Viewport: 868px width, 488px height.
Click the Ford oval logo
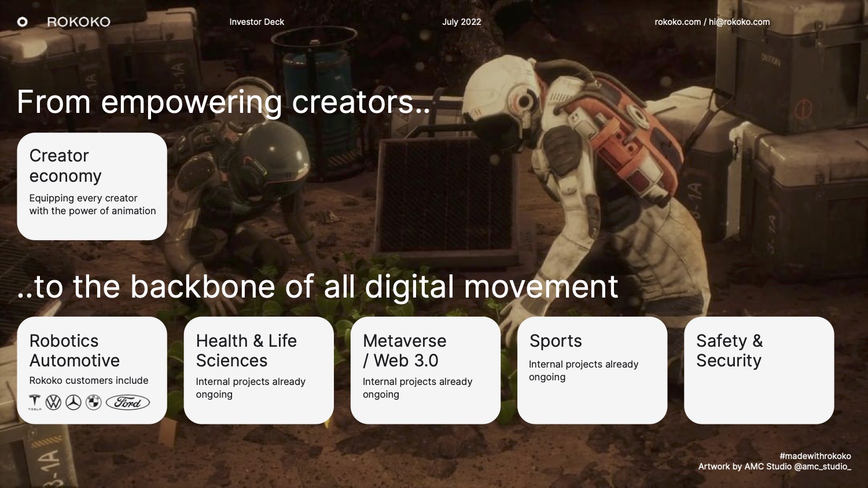pos(128,402)
